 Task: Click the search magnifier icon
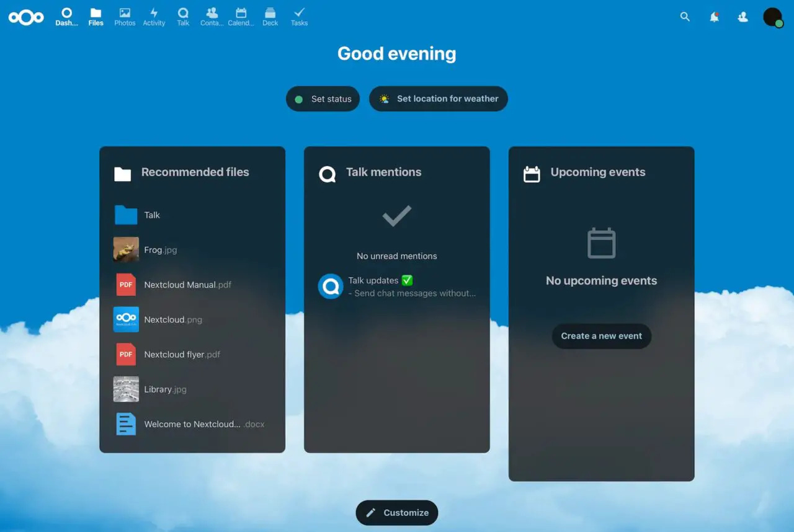685,17
